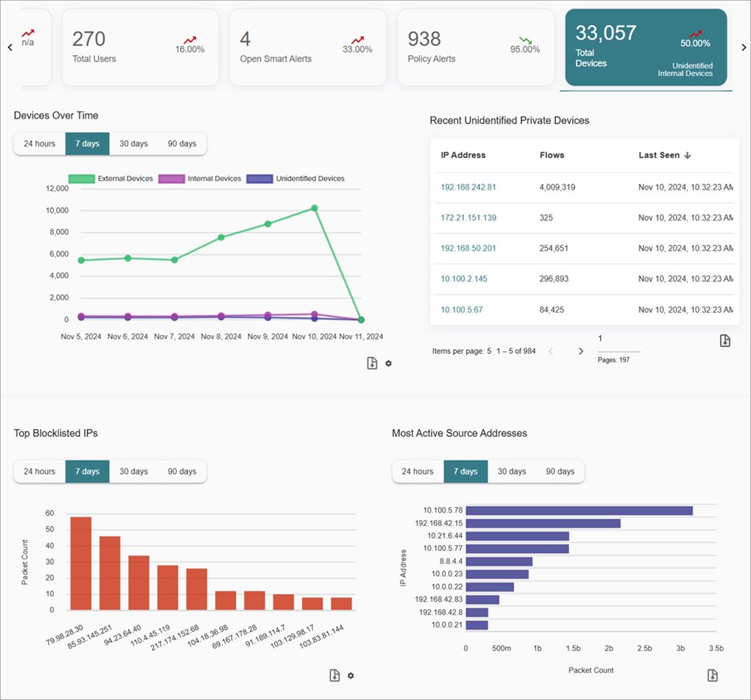Click flows value 4,009,319
751x700 pixels.
(557, 187)
